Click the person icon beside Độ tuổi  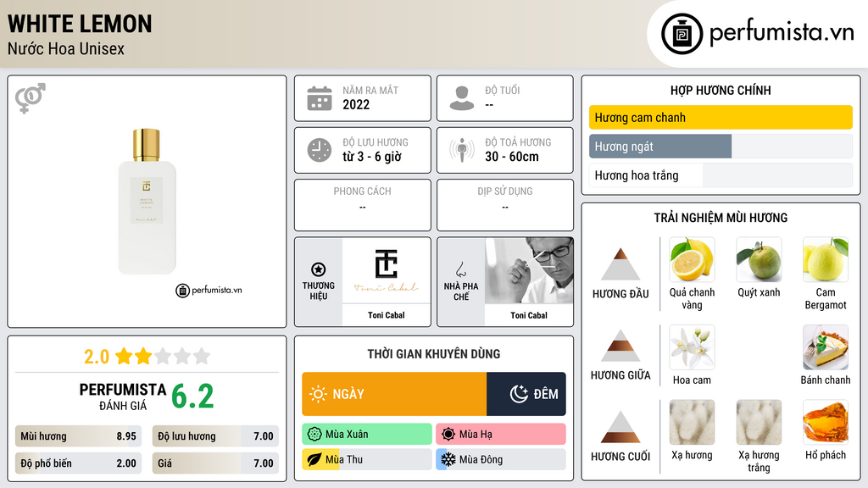[462, 98]
